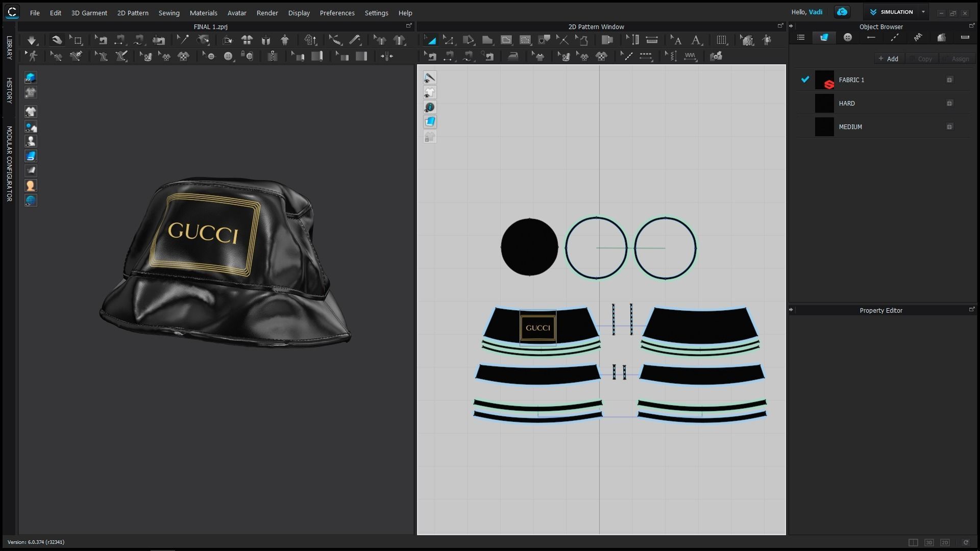Toggle 2D window sewing display icon
Screen dimensions: 980x551
[430, 78]
